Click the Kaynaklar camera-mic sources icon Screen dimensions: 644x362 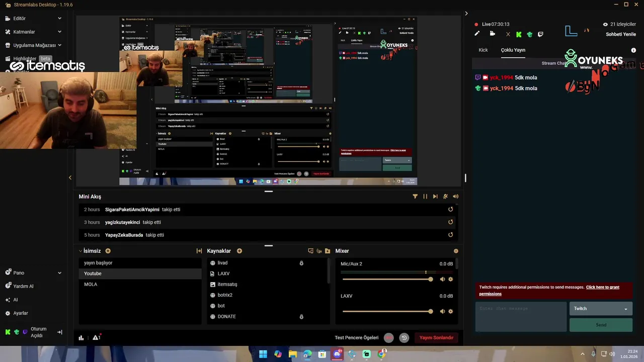pos(319,251)
